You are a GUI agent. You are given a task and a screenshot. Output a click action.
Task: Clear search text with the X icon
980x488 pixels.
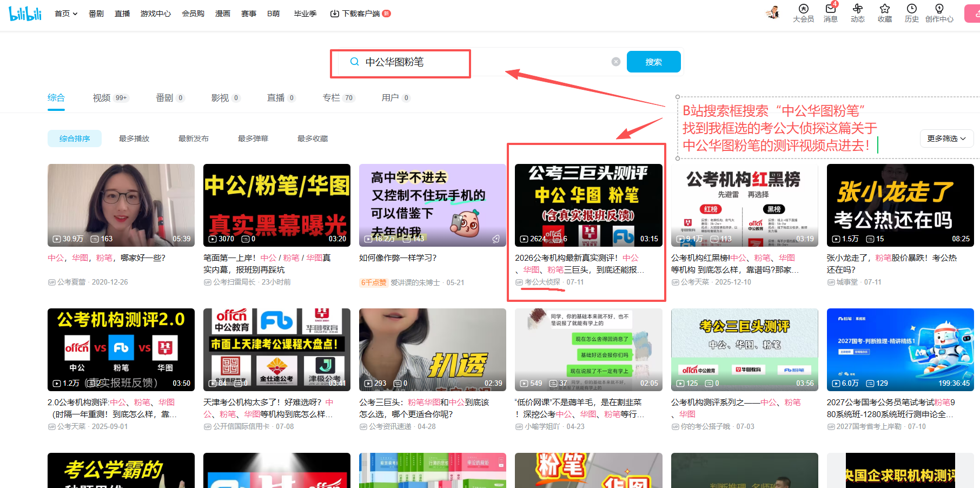(x=615, y=62)
